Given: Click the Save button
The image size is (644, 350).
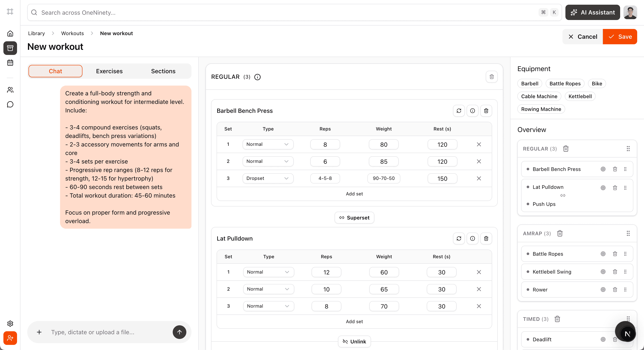Looking at the screenshot, I should [620, 37].
